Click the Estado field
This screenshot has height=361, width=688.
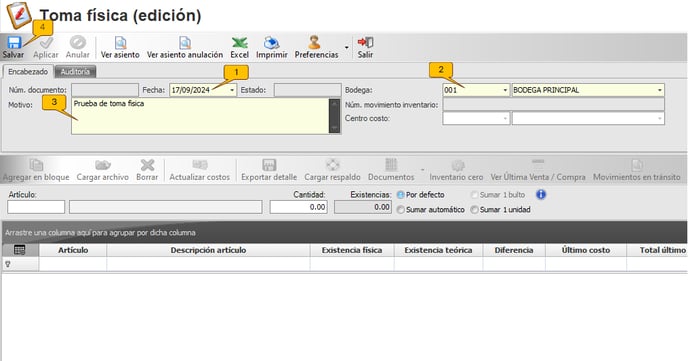click(x=307, y=90)
